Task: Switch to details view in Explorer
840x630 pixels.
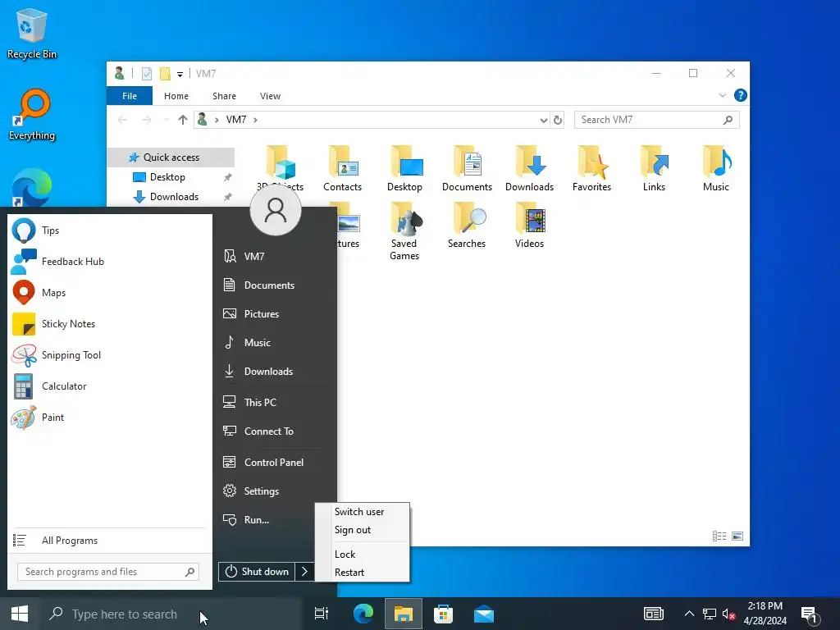Action: coord(719,536)
